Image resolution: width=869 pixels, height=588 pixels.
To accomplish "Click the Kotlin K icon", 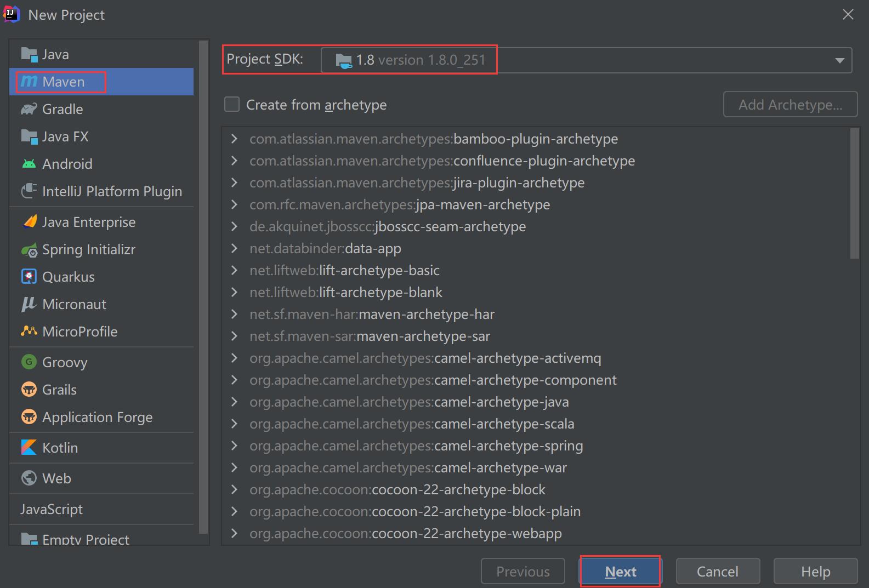I will coord(29,448).
